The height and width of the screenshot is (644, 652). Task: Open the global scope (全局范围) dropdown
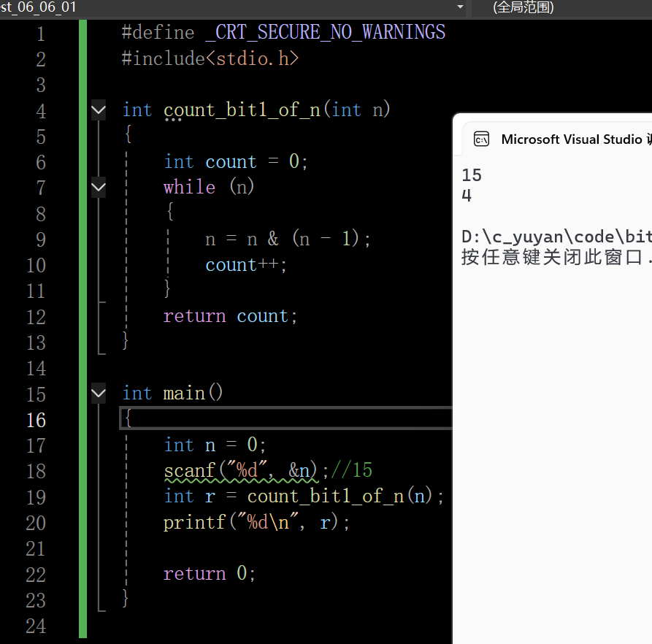pos(561,7)
